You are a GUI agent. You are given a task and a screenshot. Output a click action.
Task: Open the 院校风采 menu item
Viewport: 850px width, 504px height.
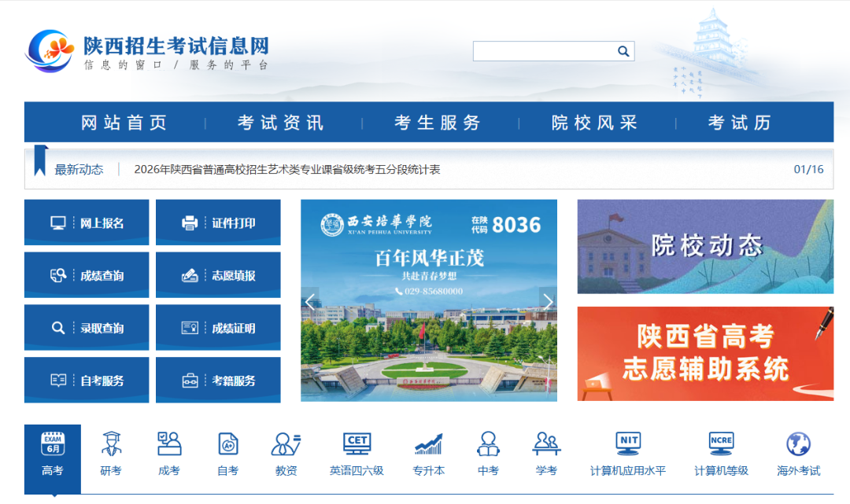point(594,123)
